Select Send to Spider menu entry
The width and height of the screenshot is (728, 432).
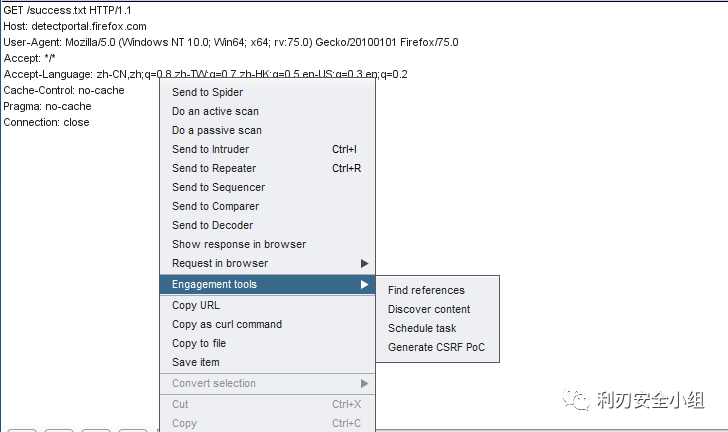(x=207, y=92)
